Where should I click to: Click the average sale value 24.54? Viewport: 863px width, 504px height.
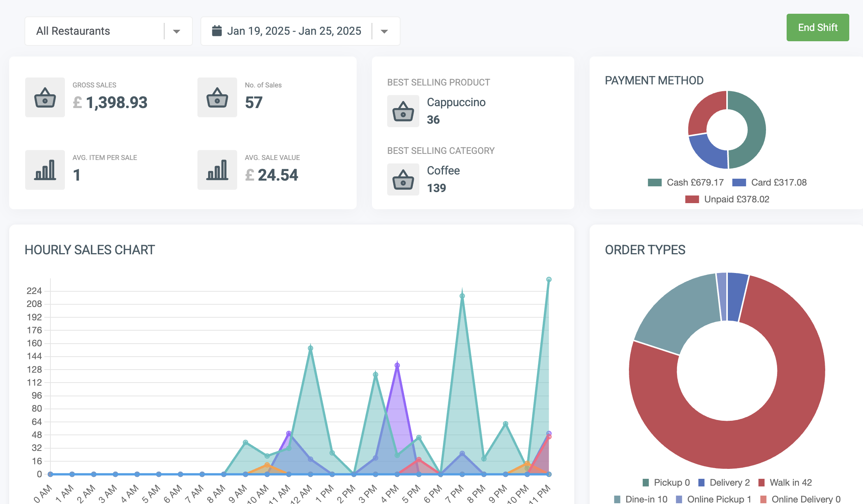[278, 175]
